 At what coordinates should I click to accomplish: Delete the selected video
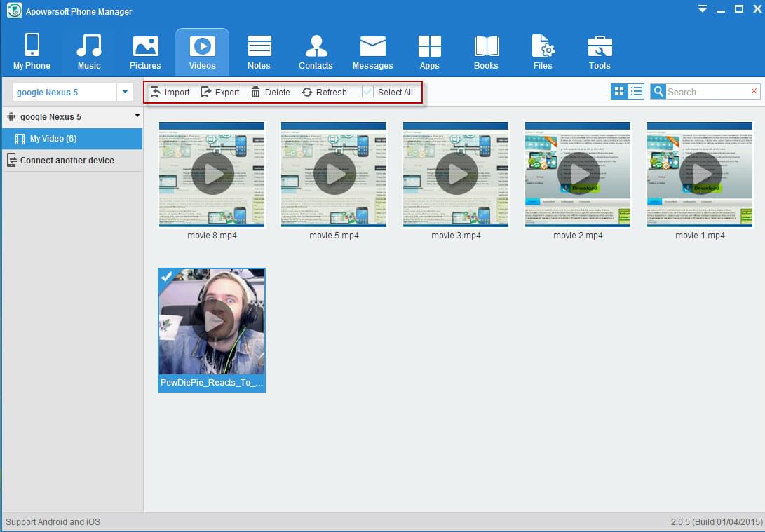pos(271,92)
